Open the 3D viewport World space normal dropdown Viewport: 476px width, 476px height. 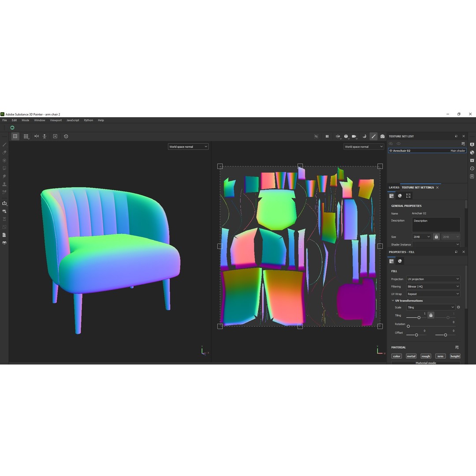coord(188,147)
